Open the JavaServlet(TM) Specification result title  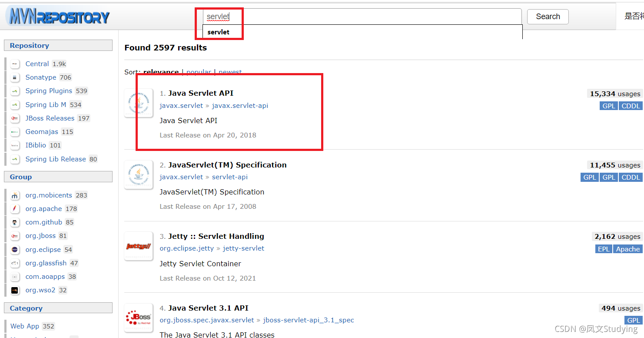(227, 165)
